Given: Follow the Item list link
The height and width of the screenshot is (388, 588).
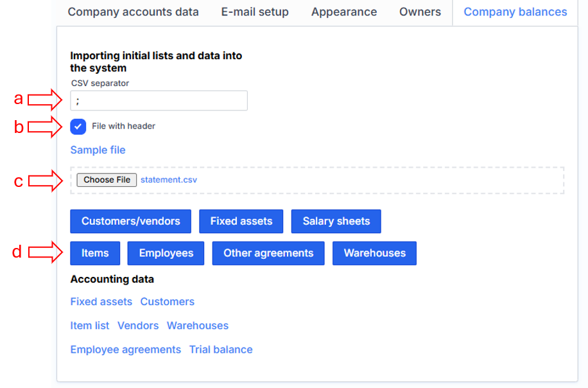Looking at the screenshot, I should [x=90, y=326].
